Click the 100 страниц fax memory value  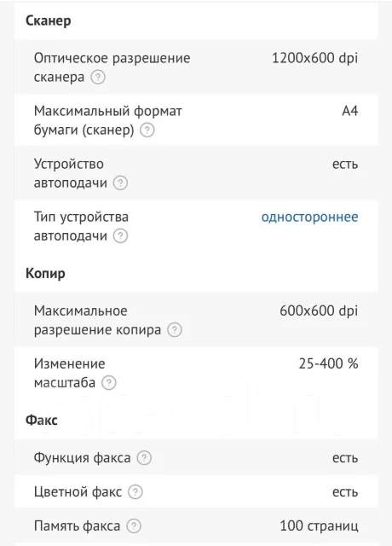click(319, 526)
